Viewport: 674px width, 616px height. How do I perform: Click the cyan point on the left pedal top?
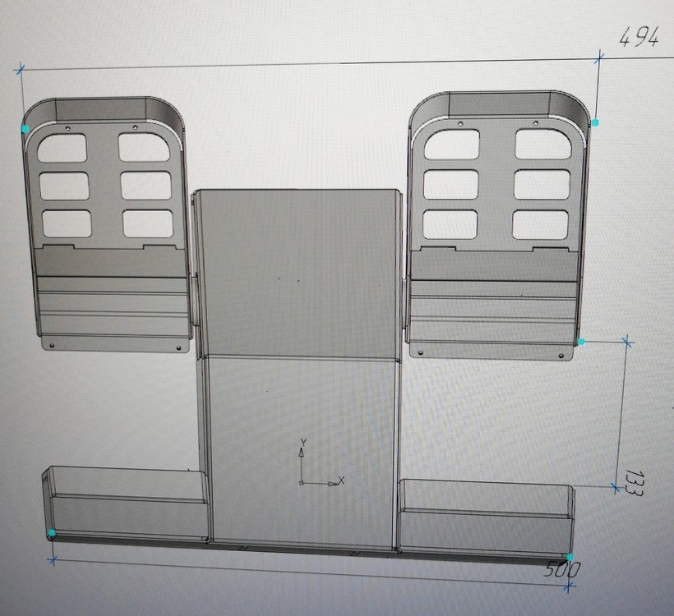25,128
